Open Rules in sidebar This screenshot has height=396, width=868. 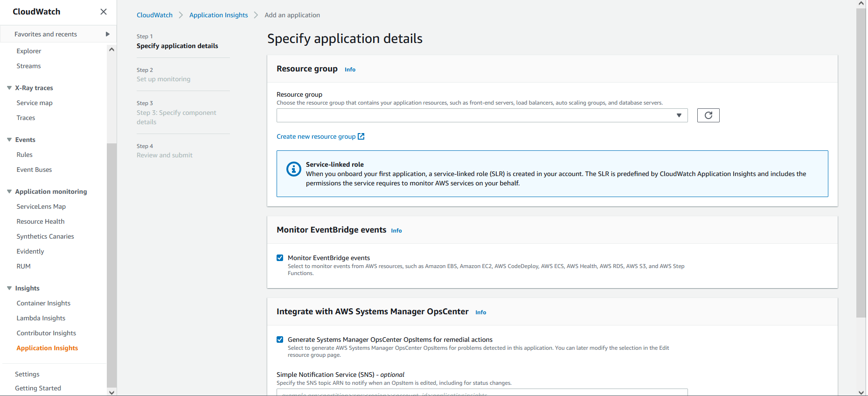click(24, 155)
